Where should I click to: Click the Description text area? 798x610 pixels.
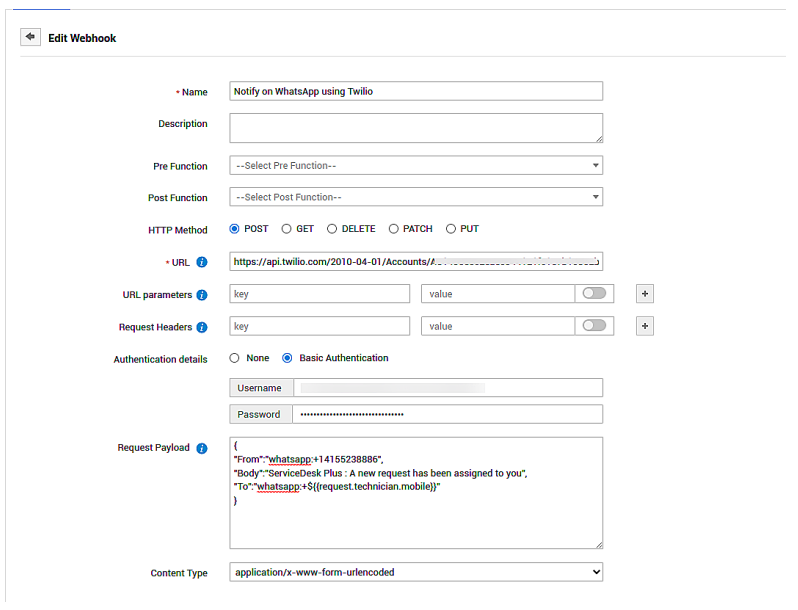click(415, 128)
